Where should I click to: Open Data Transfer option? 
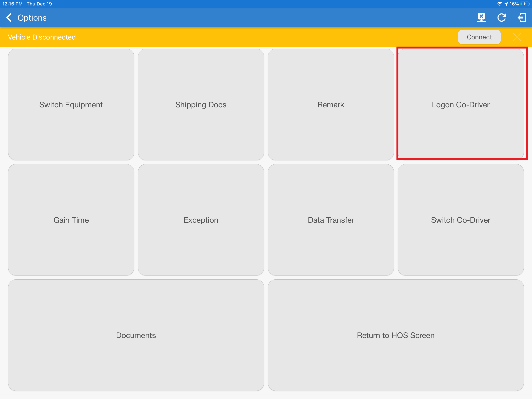pos(331,220)
